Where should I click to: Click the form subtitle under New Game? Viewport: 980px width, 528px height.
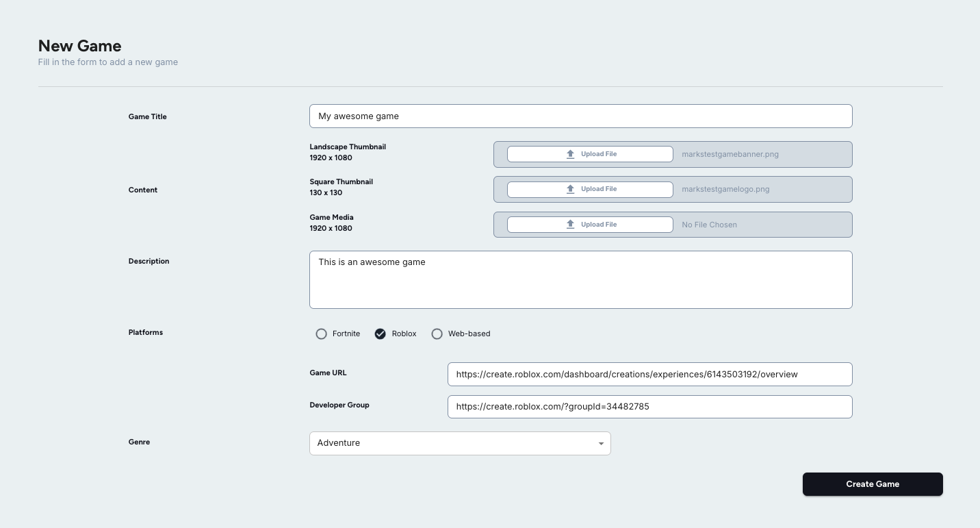click(108, 62)
